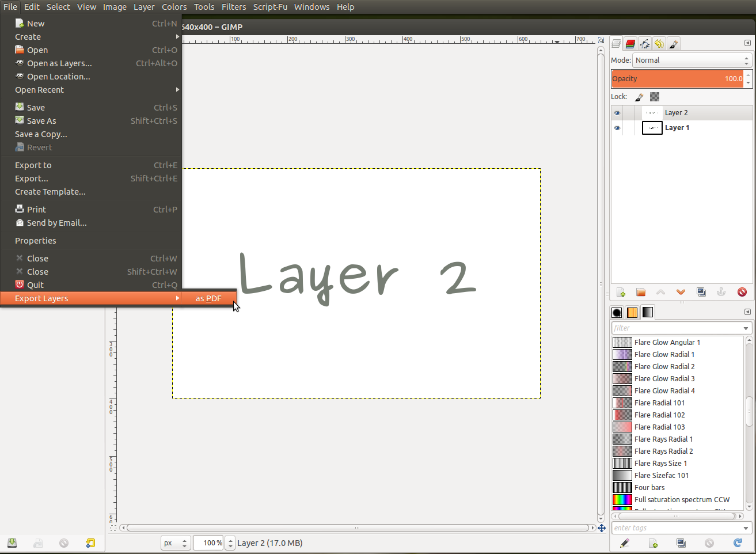Open layers dock configuration menu arrow
Viewport: 756px width, 554px height.
tap(747, 43)
